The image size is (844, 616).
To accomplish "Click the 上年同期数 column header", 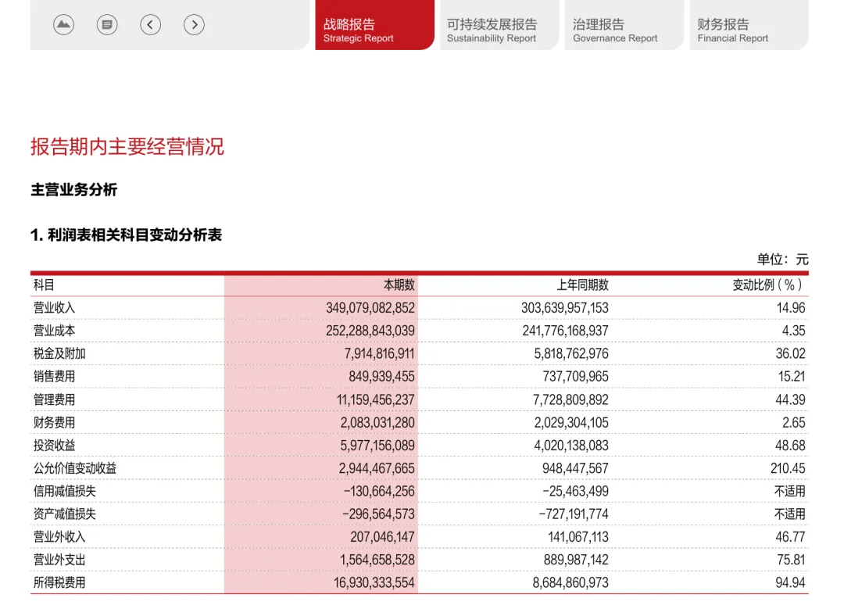I will pos(582,285).
